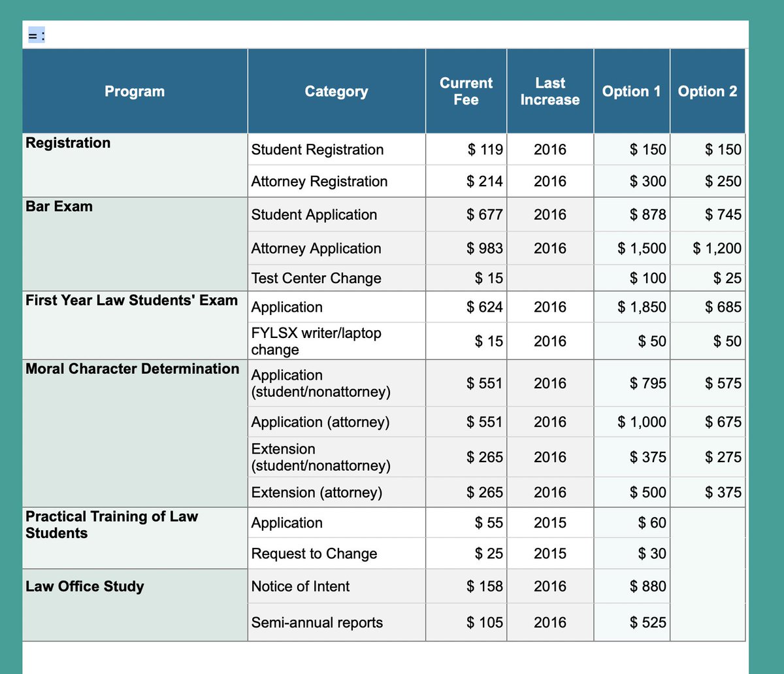Image resolution: width=784 pixels, height=674 pixels.
Task: Click the Registration program row label
Action: (67, 143)
